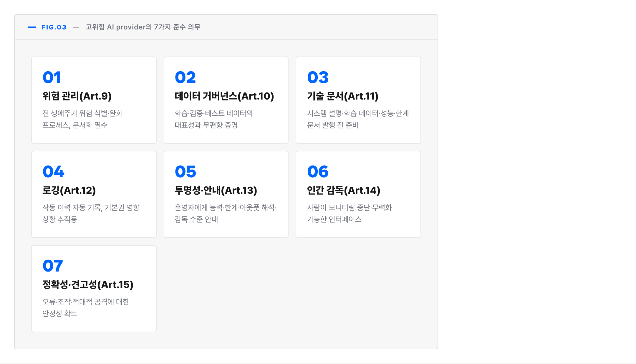Select the 인간 감독(Art.14) card title
The height and width of the screenshot is (364, 636).
[x=344, y=190]
